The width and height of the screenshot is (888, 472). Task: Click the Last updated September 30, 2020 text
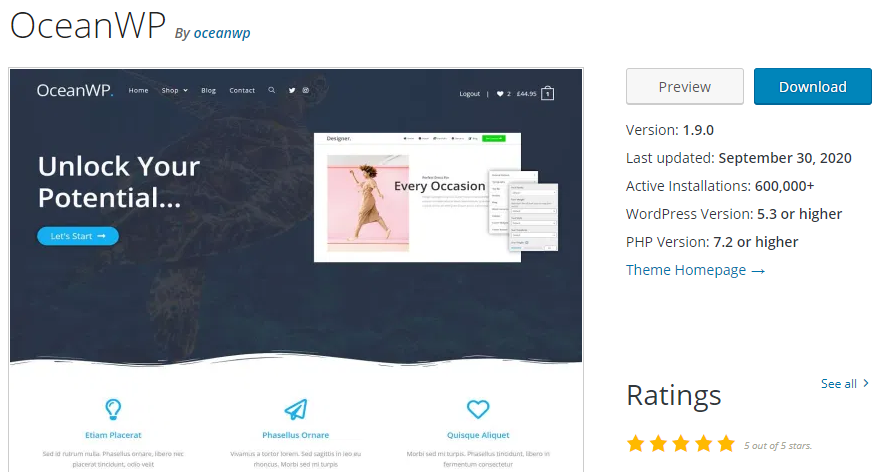(738, 158)
